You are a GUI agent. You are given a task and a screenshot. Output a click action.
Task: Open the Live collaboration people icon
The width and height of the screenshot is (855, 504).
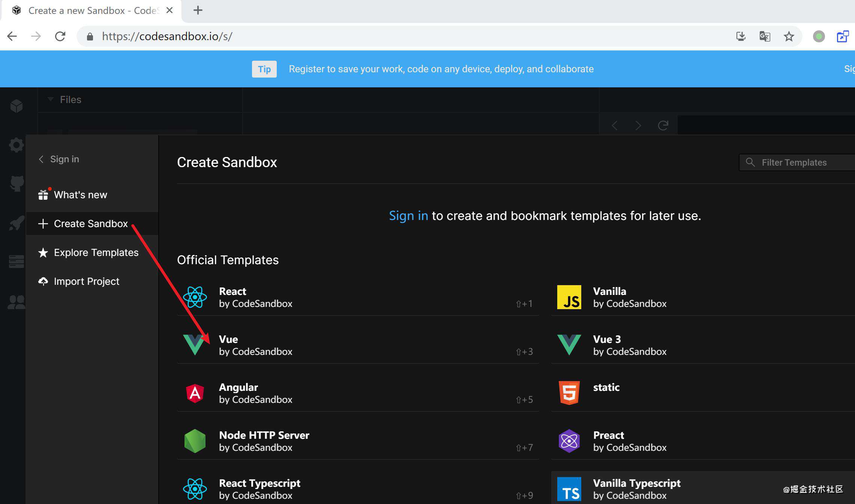point(16,302)
